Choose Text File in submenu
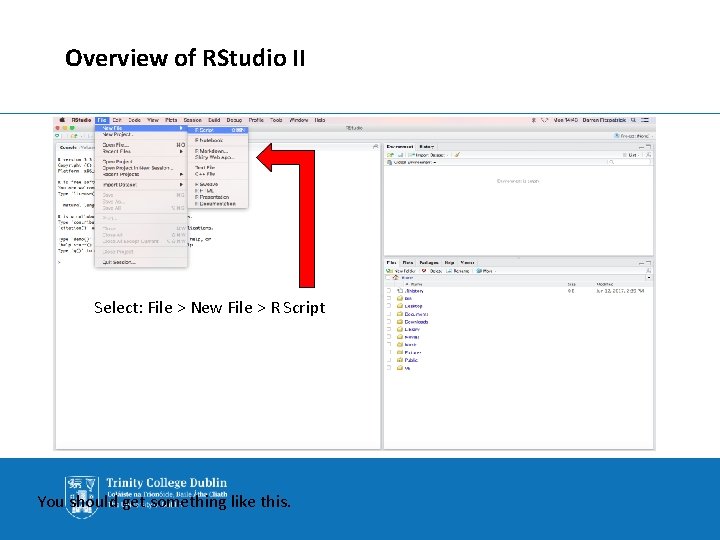The image size is (720, 540). point(218,168)
